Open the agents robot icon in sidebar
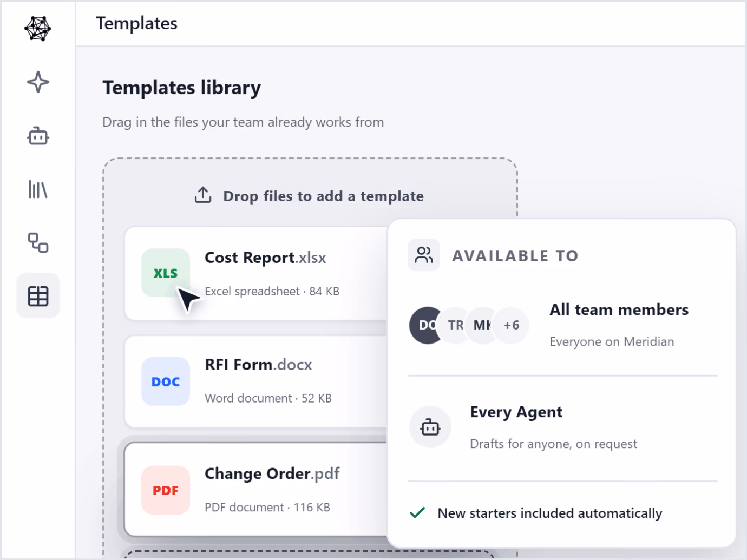Screen dimensions: 747x560 [38, 136]
